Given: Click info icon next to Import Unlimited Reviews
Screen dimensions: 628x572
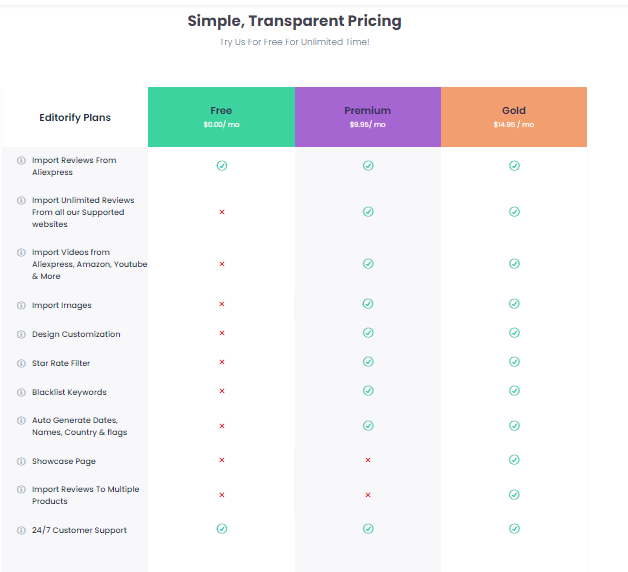Looking at the screenshot, I should click(21, 200).
